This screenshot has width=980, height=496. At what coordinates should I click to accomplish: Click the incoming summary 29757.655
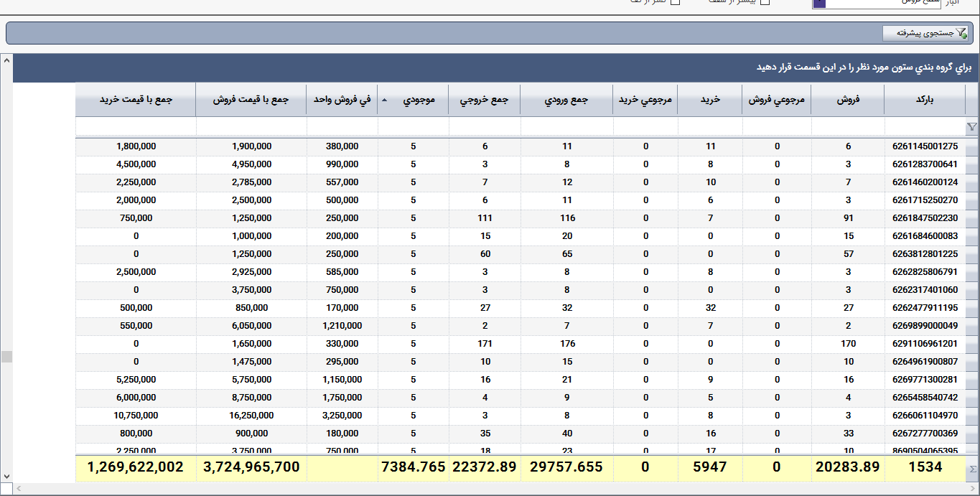click(567, 467)
